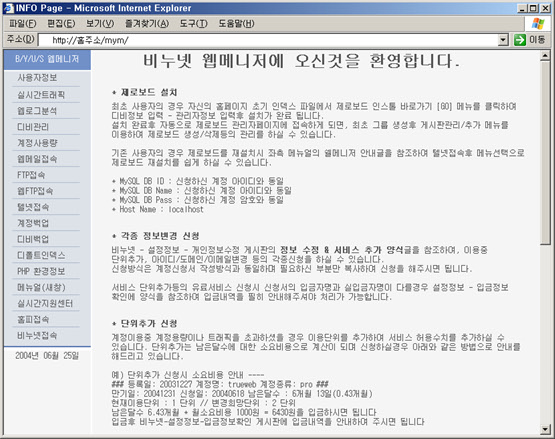Click the Internet Explorer title bar icon
The width and height of the screenshot is (555, 439).
8,8
